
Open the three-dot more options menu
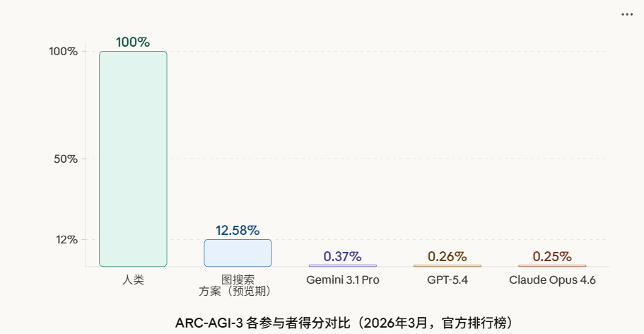click(627, 14)
